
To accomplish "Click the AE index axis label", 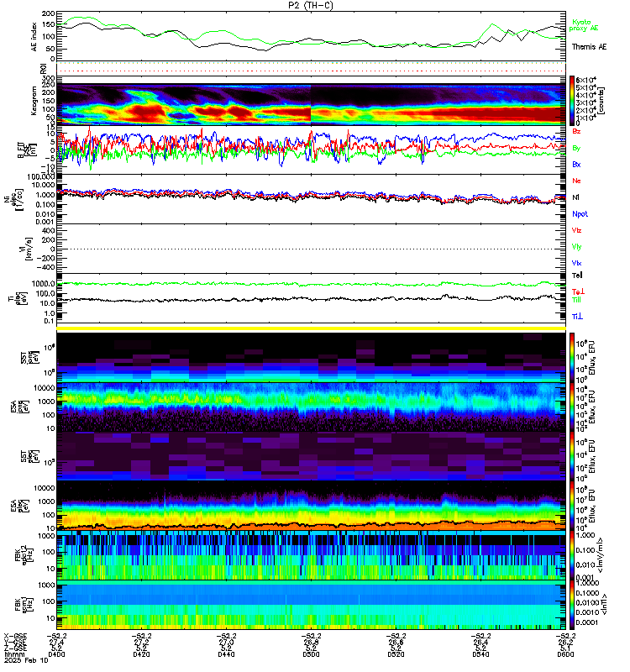I will point(34,37).
